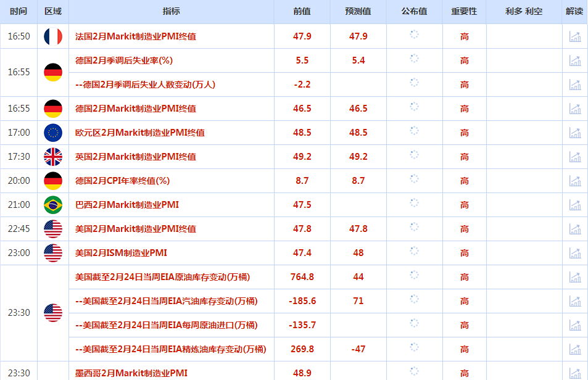Open chart icon for 法国2月Markit制造业PMI终值
The height and width of the screenshot is (380, 588).
[x=575, y=36]
